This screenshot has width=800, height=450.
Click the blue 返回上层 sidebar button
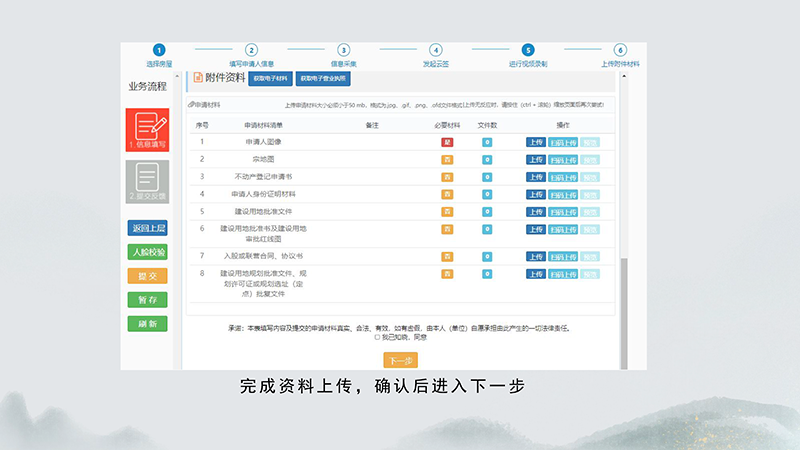pos(147,228)
